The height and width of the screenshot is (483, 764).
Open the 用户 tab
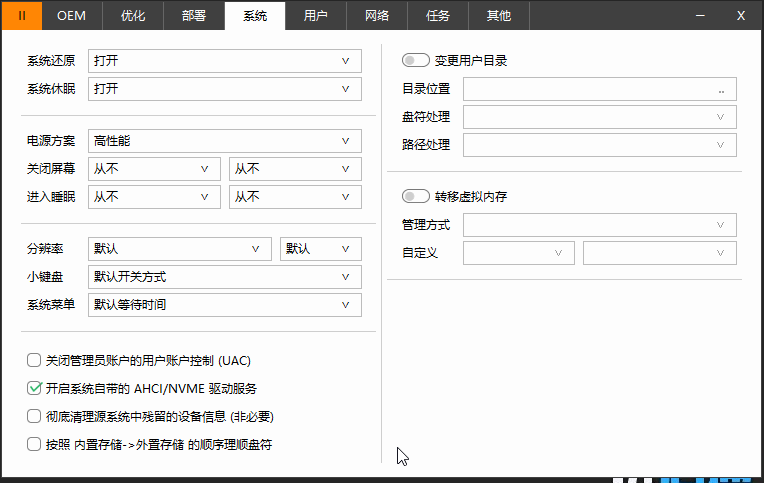[x=316, y=16]
